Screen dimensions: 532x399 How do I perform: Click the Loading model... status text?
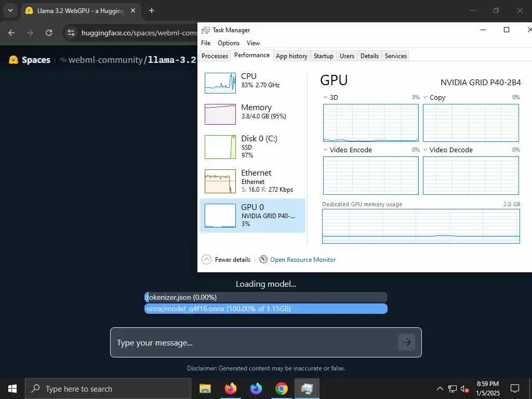[266, 284]
